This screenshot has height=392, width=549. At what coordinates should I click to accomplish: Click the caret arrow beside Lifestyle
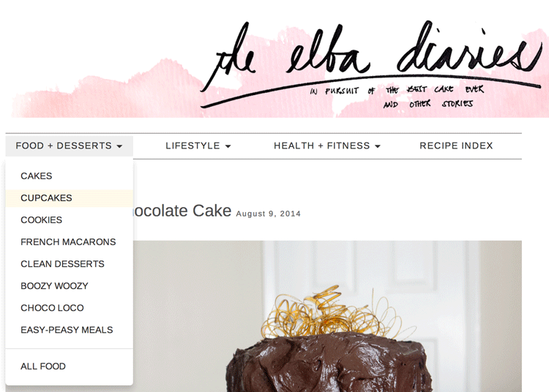(x=228, y=146)
